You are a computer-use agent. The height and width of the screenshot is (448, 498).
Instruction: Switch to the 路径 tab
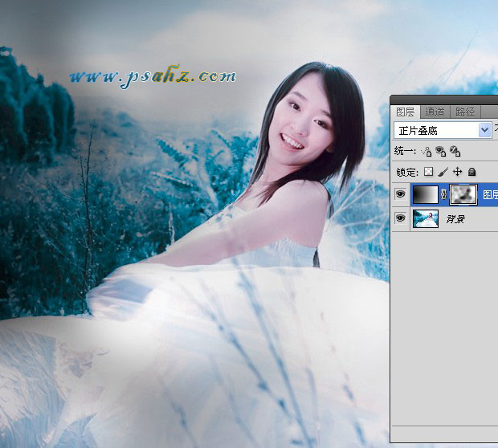[x=464, y=112]
